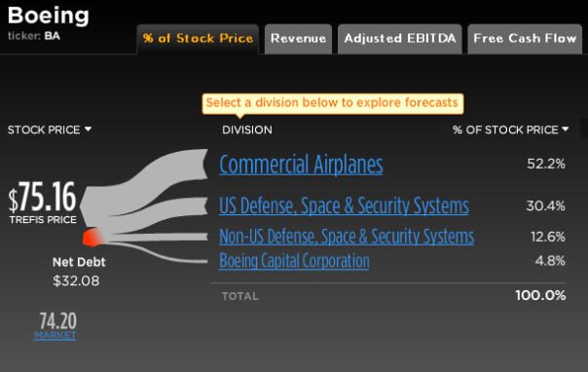Open the % of Stock Price tab
The width and height of the screenshot is (588, 372).
pyautogui.click(x=198, y=39)
